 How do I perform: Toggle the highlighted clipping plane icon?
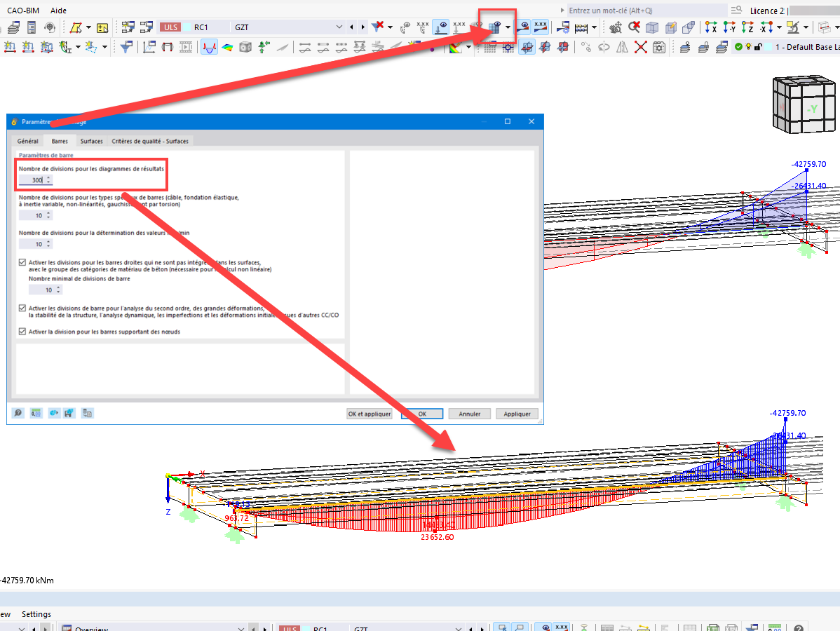pyautogui.click(x=527, y=47)
